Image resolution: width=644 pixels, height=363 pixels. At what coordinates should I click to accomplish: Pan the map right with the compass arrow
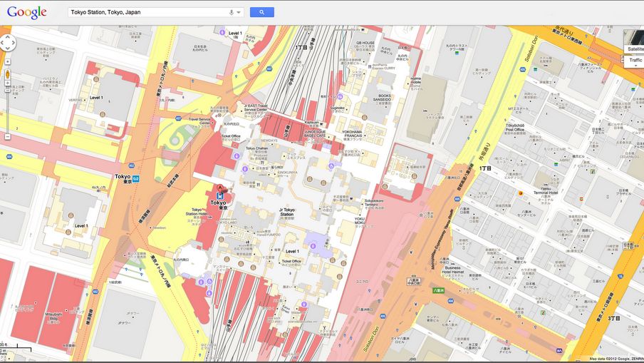[14, 42]
